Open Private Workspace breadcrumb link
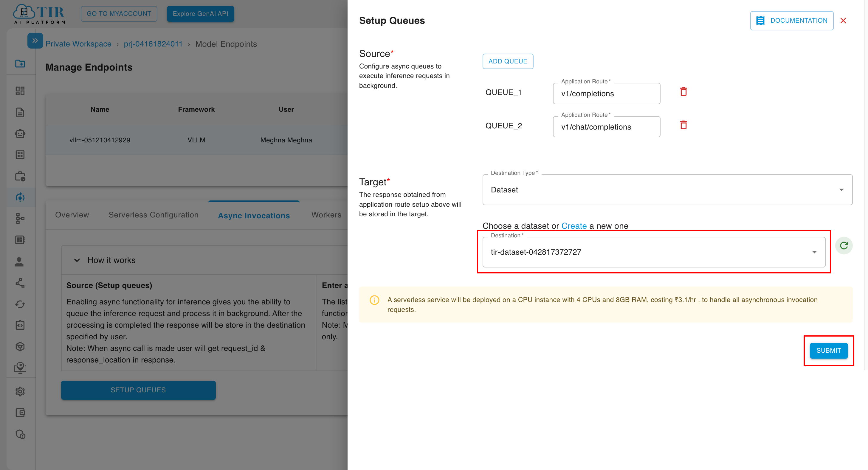This screenshot has height=470, width=868. [x=78, y=44]
